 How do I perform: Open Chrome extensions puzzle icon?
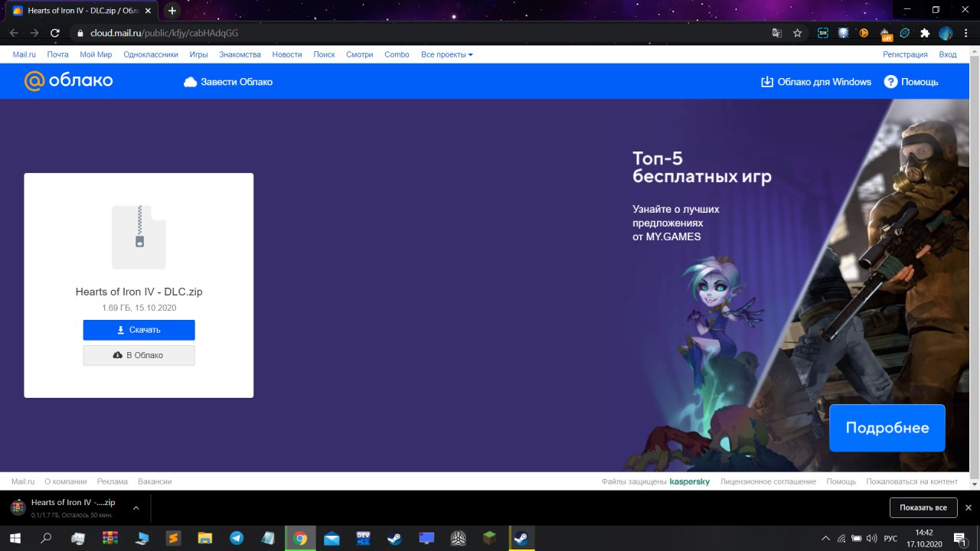pyautogui.click(x=925, y=33)
